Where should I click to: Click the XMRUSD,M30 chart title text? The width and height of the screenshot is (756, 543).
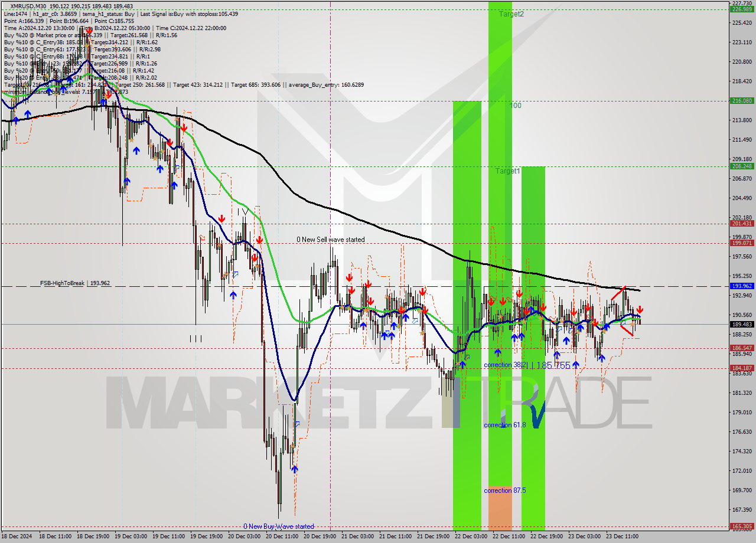tap(28, 5)
